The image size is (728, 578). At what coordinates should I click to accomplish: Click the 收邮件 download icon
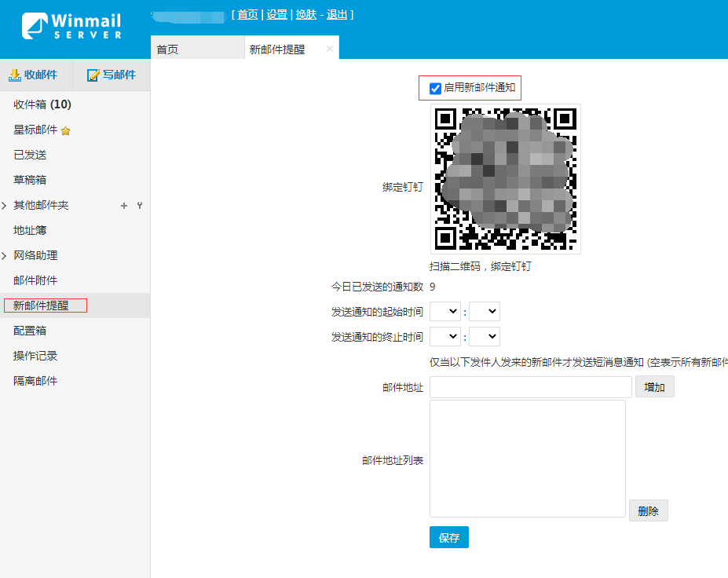coord(15,75)
